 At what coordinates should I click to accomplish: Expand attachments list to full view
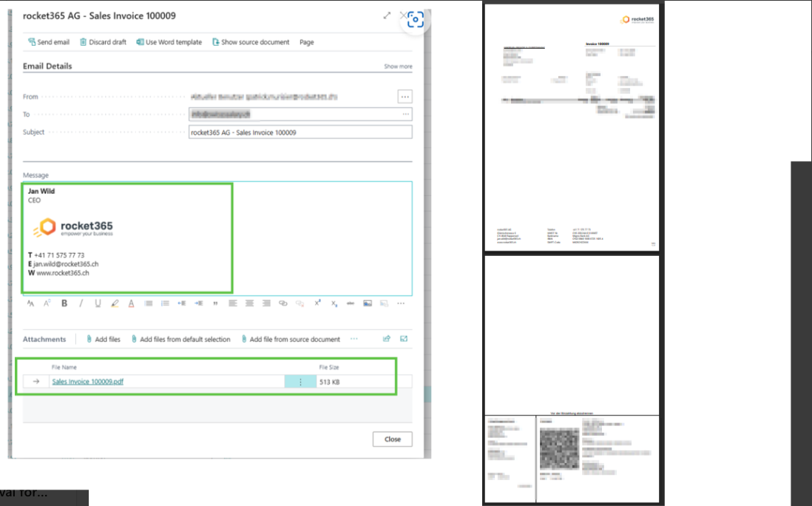click(x=404, y=339)
